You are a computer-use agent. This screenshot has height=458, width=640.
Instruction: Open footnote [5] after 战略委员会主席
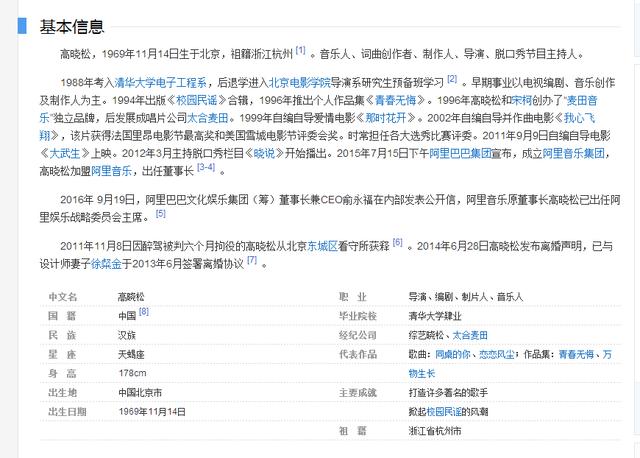tap(160, 212)
